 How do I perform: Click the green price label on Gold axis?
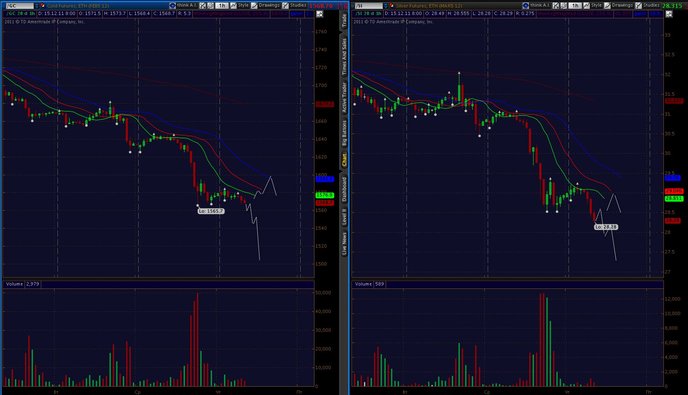pos(325,195)
